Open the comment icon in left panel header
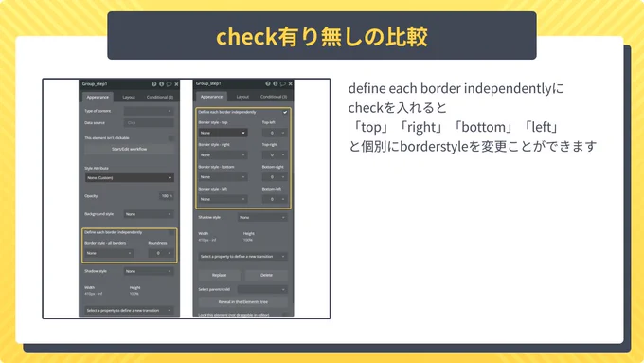 coord(169,84)
